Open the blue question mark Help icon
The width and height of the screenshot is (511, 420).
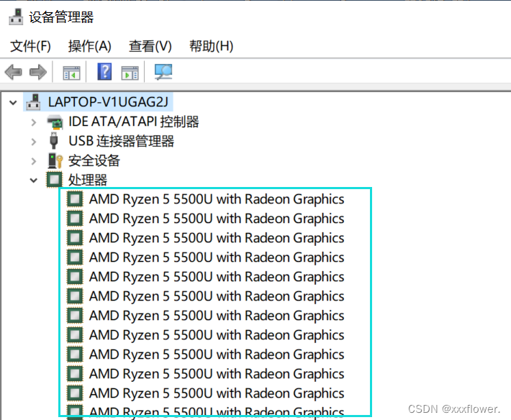point(104,72)
